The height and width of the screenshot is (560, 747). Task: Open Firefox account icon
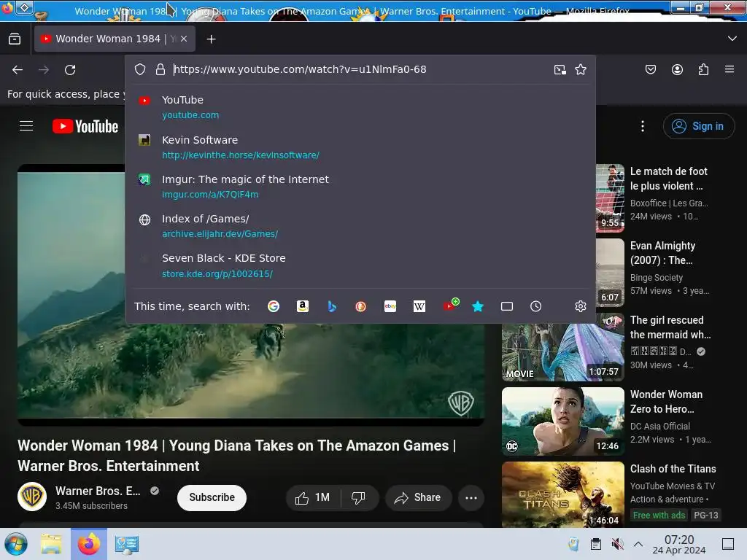tap(677, 70)
